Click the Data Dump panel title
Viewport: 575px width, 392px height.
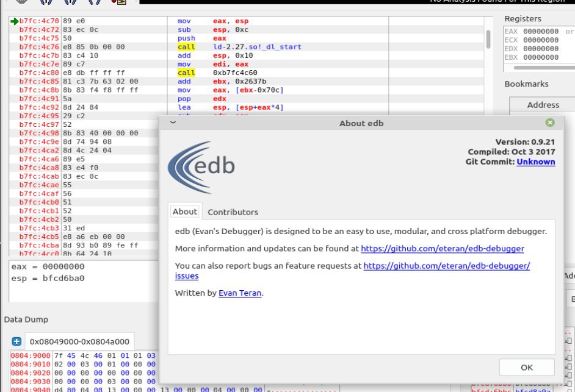(26, 319)
